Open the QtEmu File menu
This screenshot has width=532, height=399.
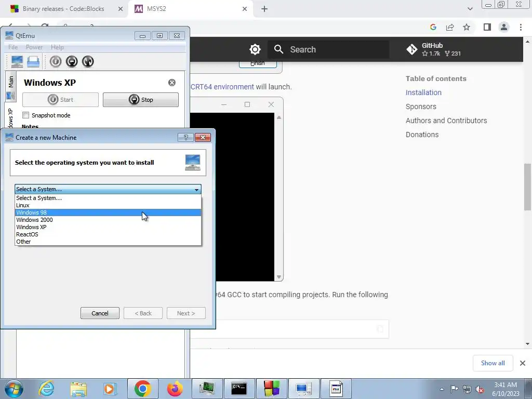click(x=13, y=47)
